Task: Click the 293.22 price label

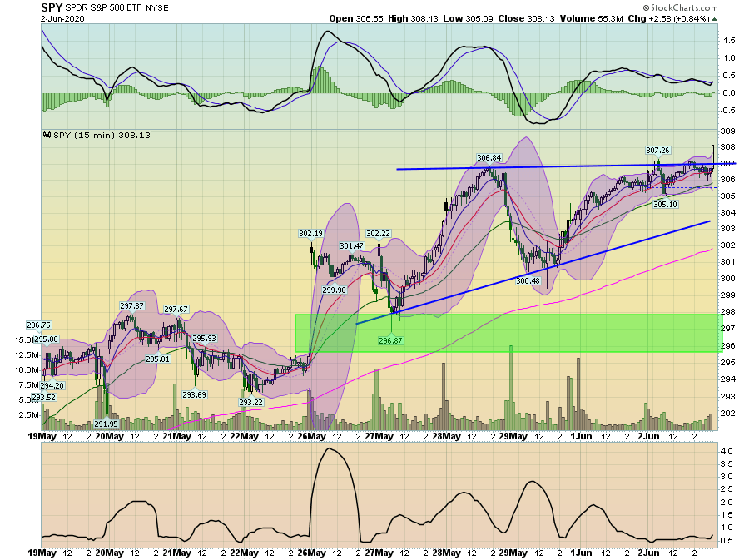Action: pos(250,403)
